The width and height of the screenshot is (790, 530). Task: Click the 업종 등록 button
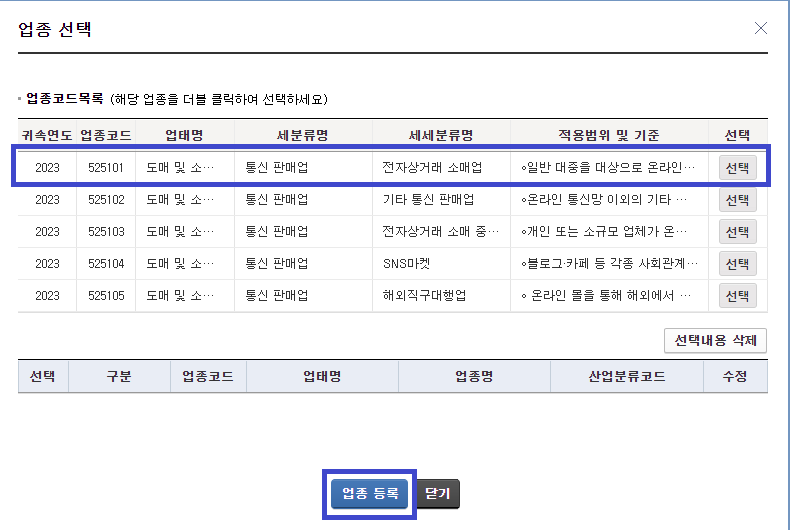click(x=369, y=494)
